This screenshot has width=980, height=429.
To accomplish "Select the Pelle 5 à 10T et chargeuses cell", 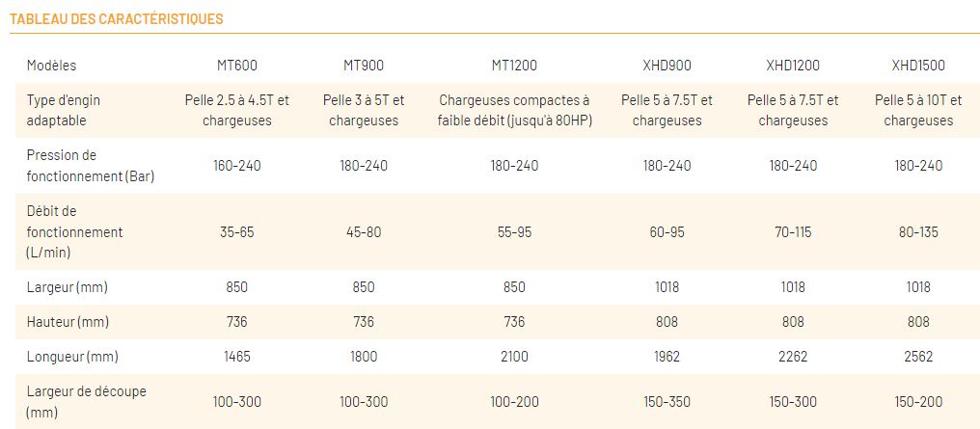I will pos(918,110).
